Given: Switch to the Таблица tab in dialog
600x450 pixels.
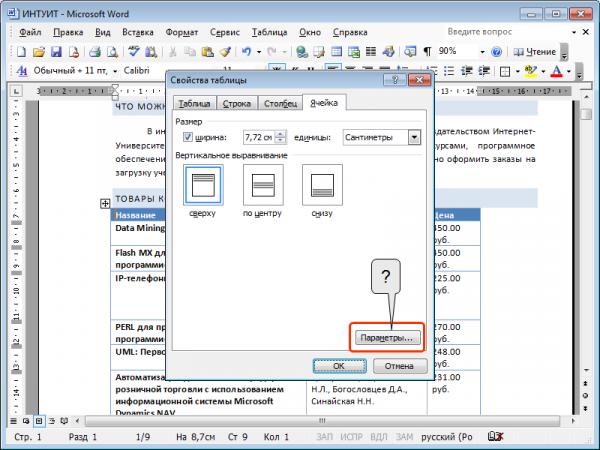Looking at the screenshot, I should [x=194, y=103].
